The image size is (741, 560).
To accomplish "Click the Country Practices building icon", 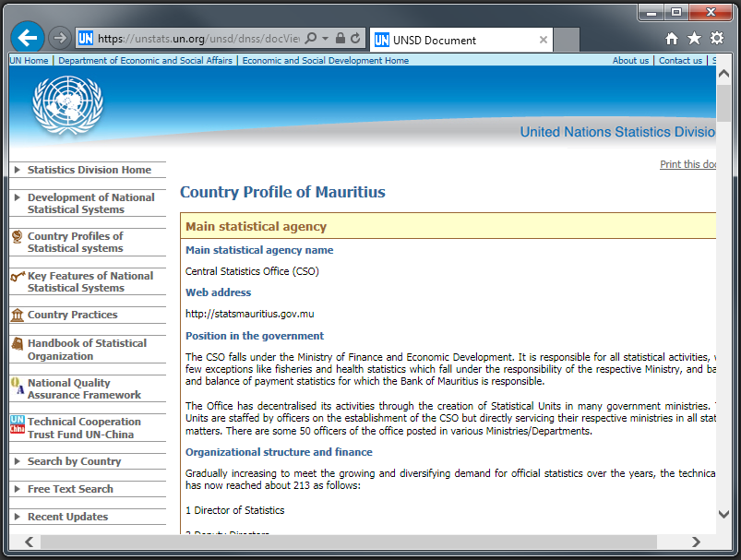I will point(17,315).
